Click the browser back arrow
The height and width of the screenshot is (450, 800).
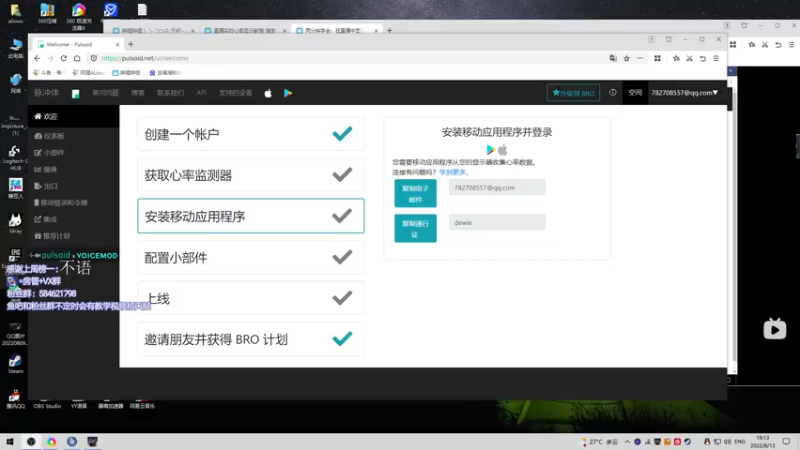pyautogui.click(x=37, y=58)
